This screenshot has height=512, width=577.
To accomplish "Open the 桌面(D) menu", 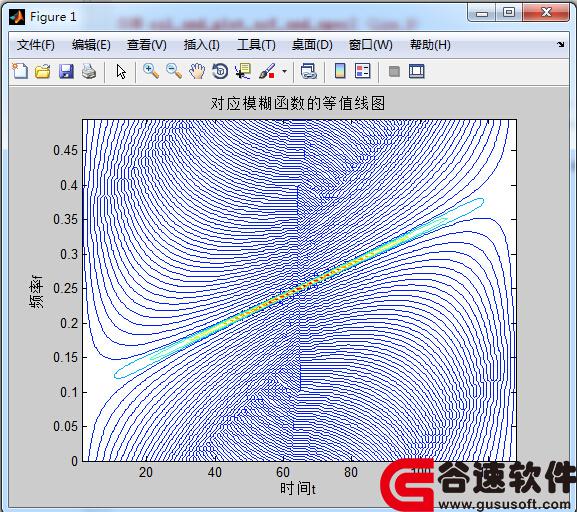I will 312,45.
